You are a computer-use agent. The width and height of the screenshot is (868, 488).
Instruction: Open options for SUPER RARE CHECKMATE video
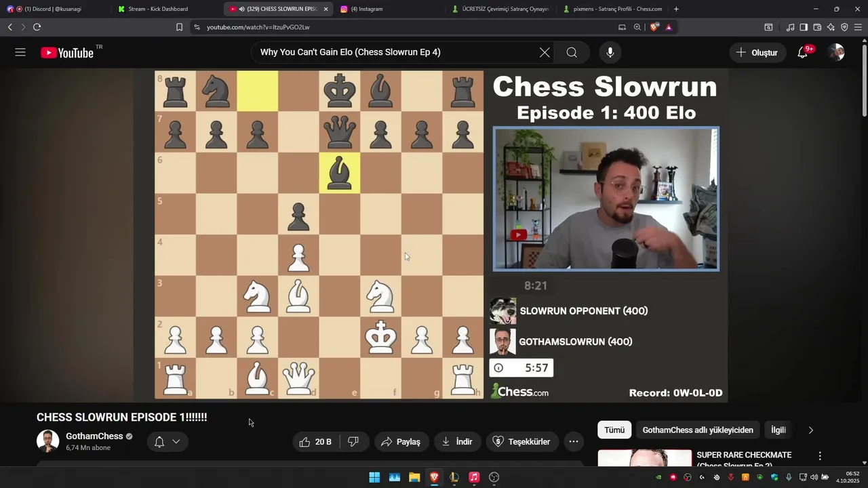pyautogui.click(x=820, y=456)
